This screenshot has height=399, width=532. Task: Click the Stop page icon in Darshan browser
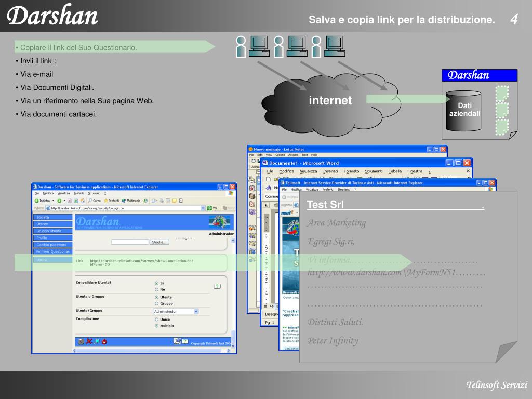click(70, 201)
